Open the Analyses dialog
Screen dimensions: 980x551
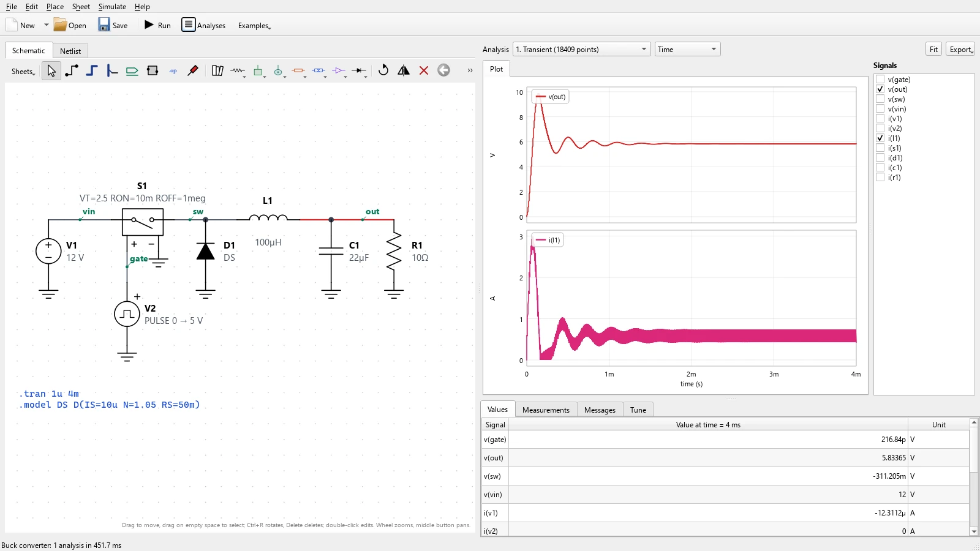point(204,25)
